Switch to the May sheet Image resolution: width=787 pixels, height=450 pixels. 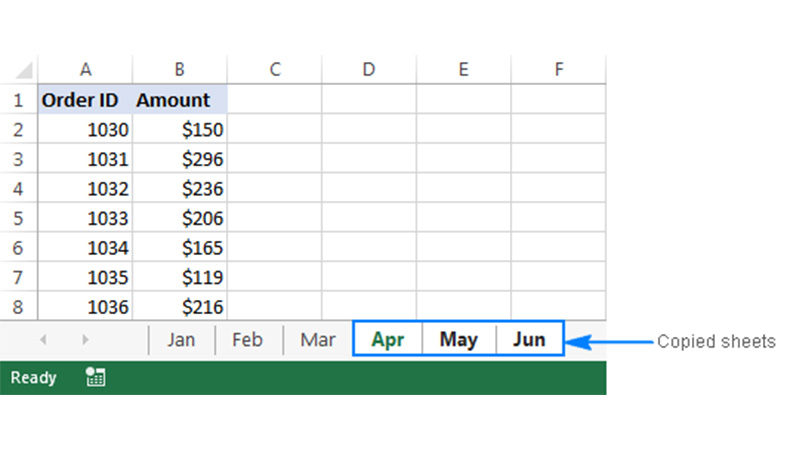458,340
